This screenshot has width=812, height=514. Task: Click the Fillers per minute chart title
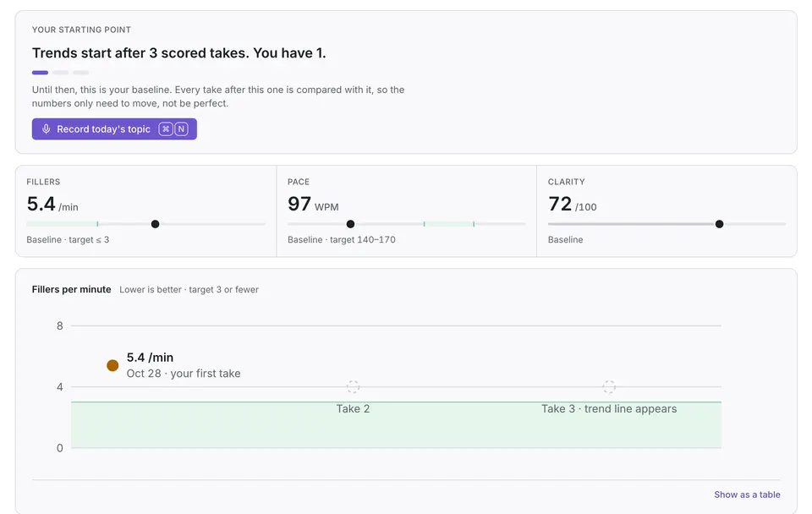71,289
